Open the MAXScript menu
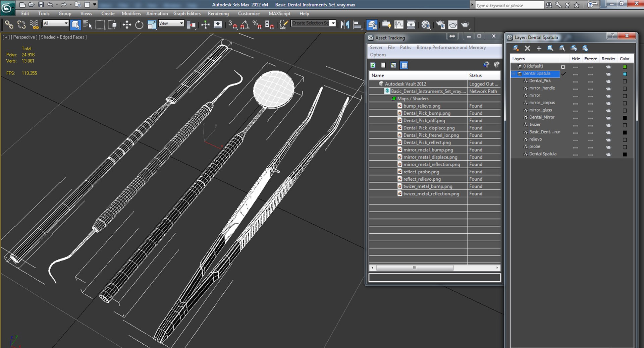Viewport: 644px width, 348px height. (x=279, y=13)
